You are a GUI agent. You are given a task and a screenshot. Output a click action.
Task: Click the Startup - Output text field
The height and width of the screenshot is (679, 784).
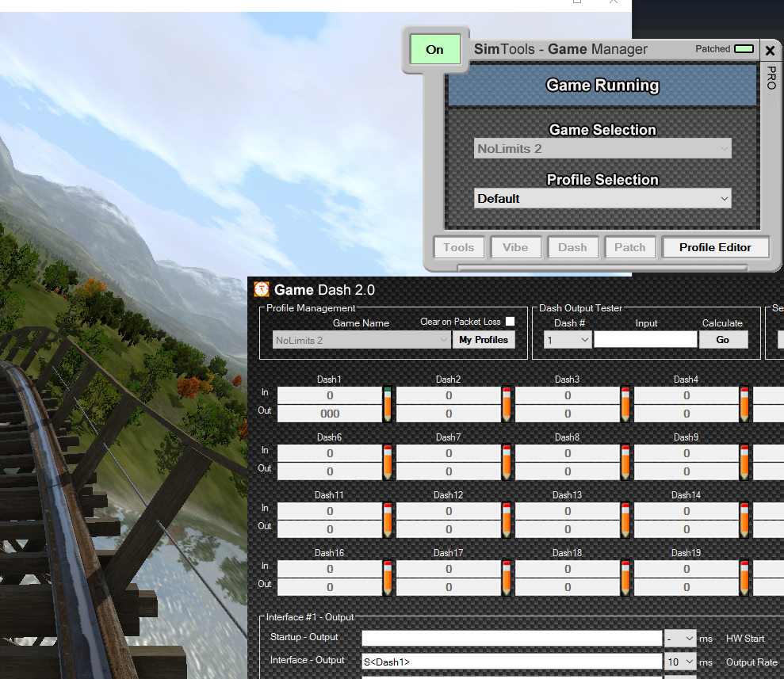click(x=511, y=638)
